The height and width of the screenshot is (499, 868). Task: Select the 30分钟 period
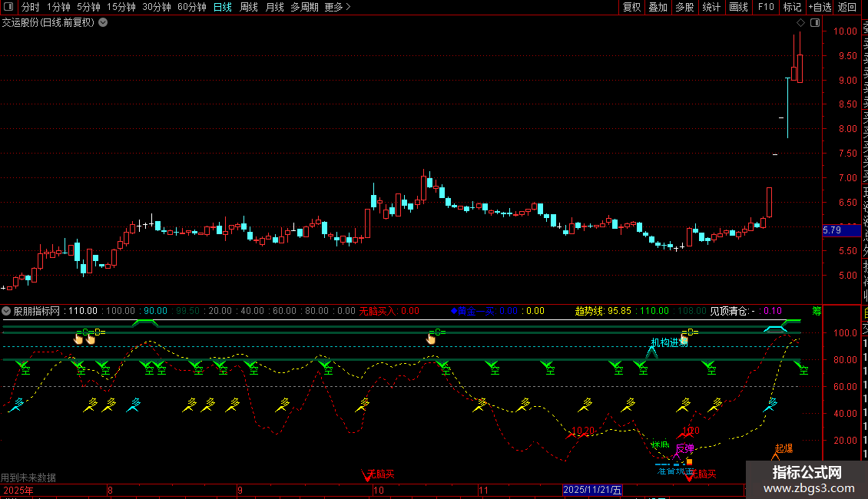coord(156,7)
